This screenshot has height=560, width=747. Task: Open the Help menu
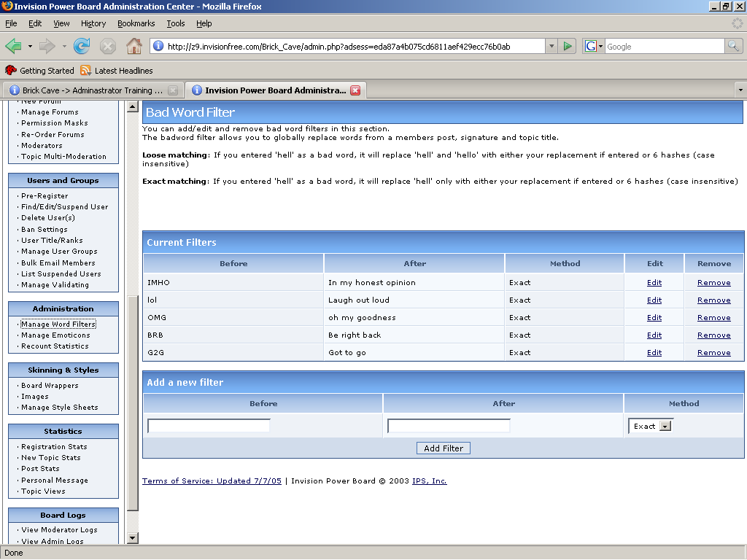(x=204, y=23)
